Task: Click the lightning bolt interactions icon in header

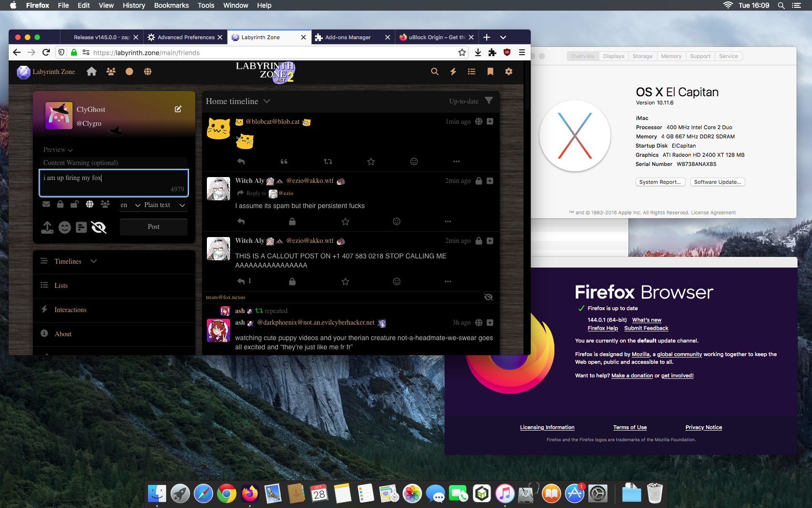Action: pyautogui.click(x=453, y=72)
